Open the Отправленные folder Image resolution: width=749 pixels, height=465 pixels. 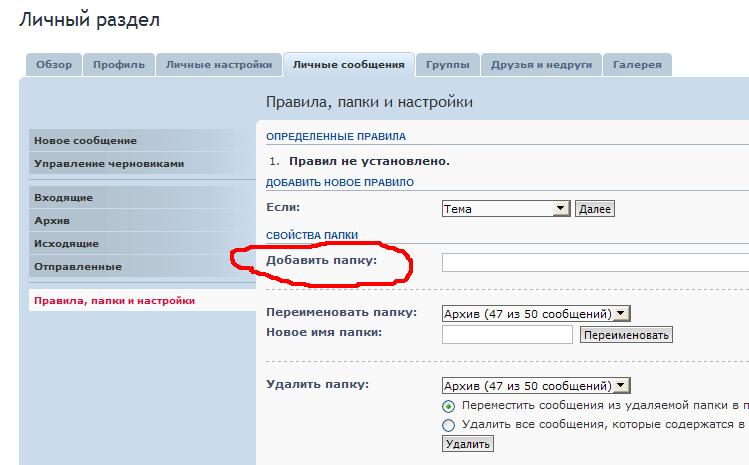(x=78, y=267)
